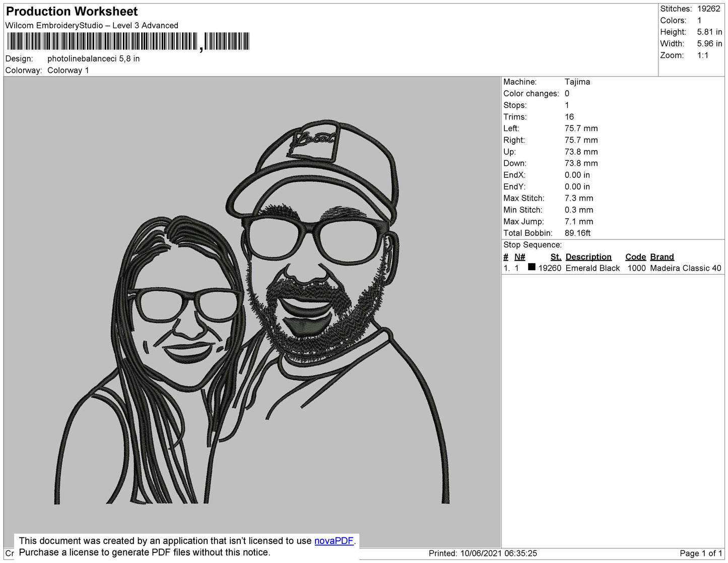Select the Width value 5.96 in
This screenshot has width=728, height=563.
point(710,44)
